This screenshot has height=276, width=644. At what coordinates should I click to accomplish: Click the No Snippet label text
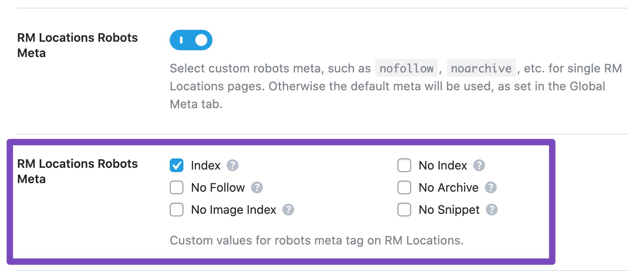tap(449, 210)
